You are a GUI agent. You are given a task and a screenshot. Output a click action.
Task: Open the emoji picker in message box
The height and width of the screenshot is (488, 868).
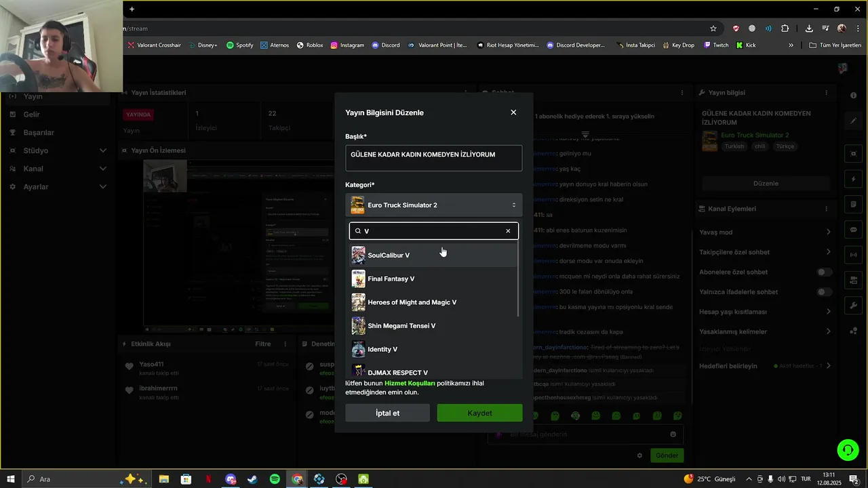(x=673, y=434)
